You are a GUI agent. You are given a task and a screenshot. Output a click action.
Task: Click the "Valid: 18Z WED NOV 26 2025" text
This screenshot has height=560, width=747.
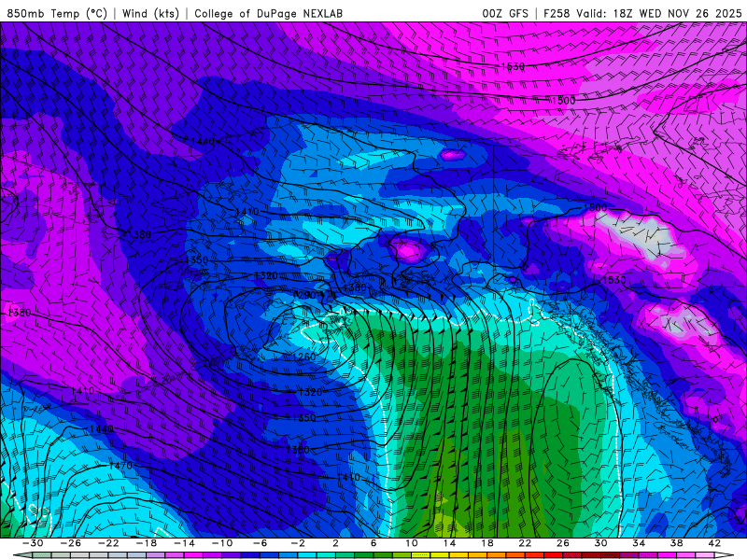(x=659, y=13)
